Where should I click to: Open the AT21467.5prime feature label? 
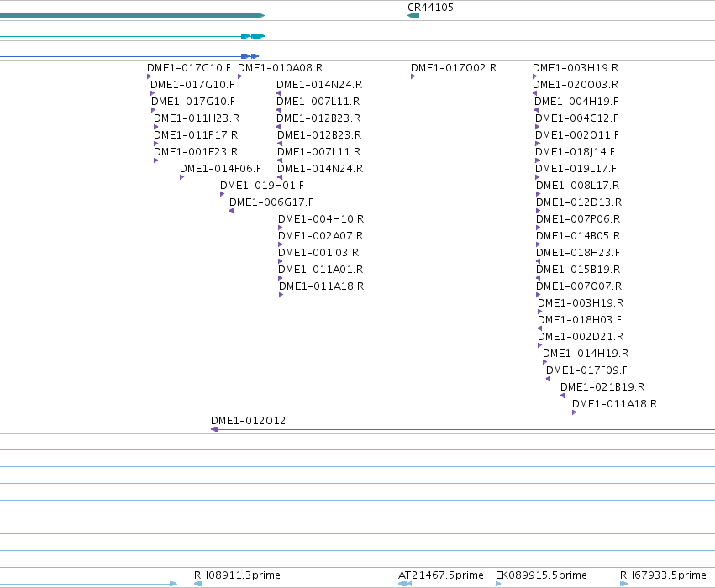(x=441, y=575)
